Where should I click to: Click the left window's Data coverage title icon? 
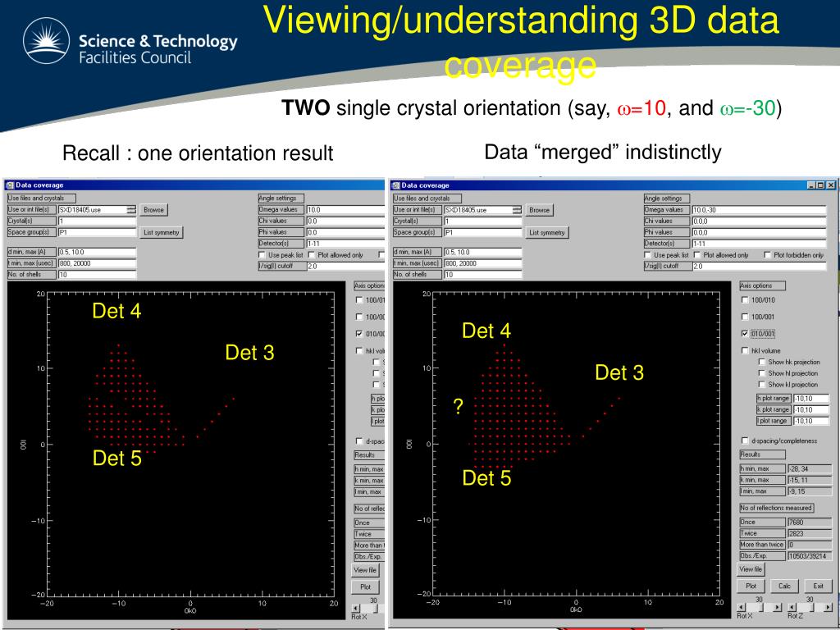pyautogui.click(x=10, y=185)
